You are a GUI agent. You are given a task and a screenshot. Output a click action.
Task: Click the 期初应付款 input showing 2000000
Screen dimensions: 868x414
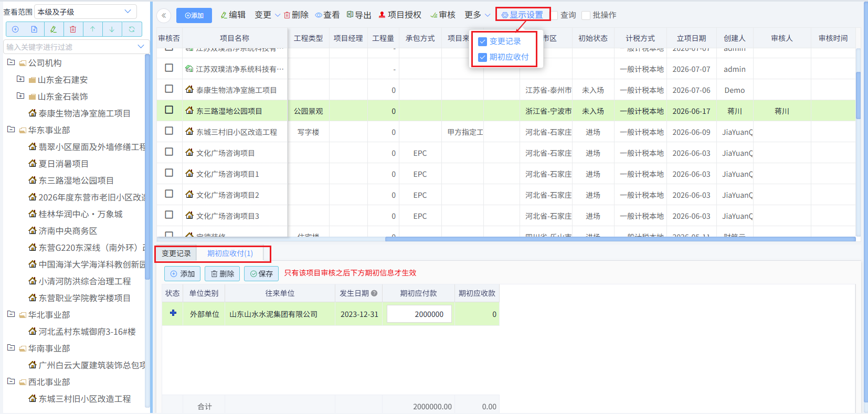tap(419, 314)
